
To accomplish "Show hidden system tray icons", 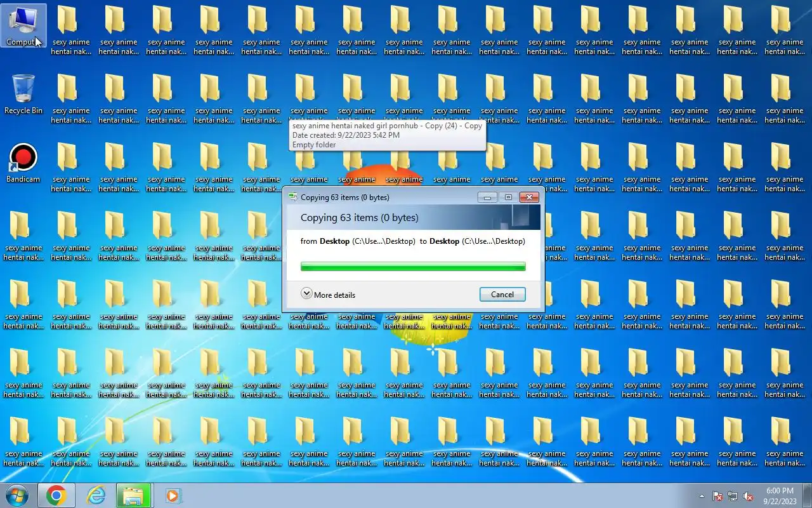I will [x=702, y=497].
